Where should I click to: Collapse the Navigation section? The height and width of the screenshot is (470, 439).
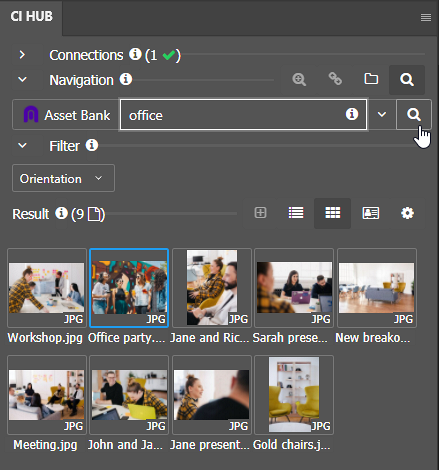tap(22, 80)
